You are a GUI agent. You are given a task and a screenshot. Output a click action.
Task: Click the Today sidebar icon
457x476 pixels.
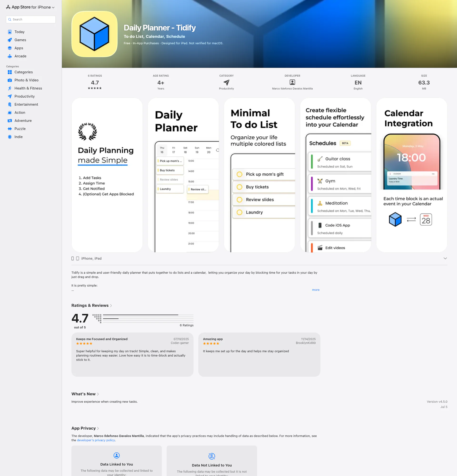(x=10, y=32)
